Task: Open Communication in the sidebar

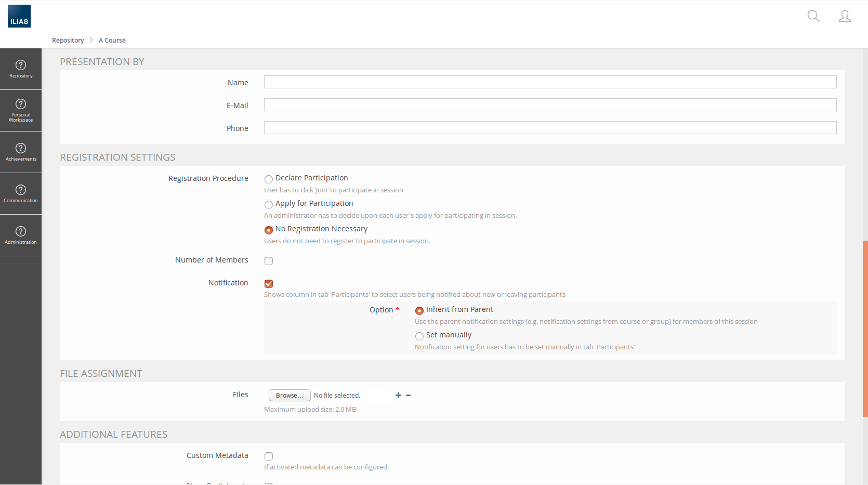Action: click(21, 194)
